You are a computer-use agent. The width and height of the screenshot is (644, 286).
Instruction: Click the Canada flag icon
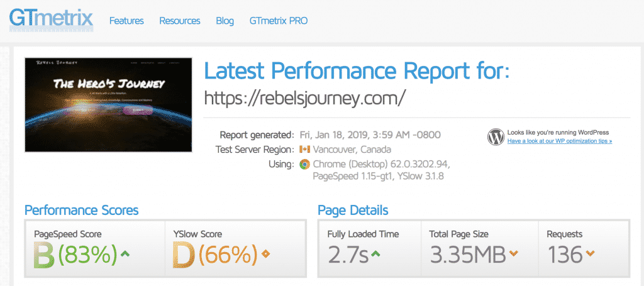coord(305,150)
